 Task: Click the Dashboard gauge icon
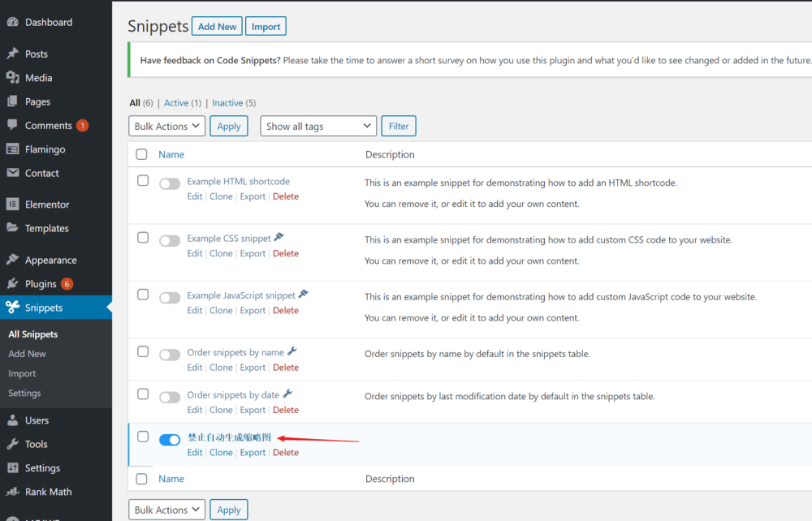[x=12, y=22]
